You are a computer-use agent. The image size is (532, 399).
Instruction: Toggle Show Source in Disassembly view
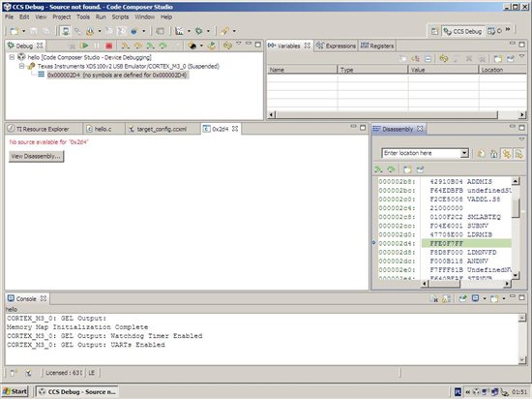tap(518, 154)
